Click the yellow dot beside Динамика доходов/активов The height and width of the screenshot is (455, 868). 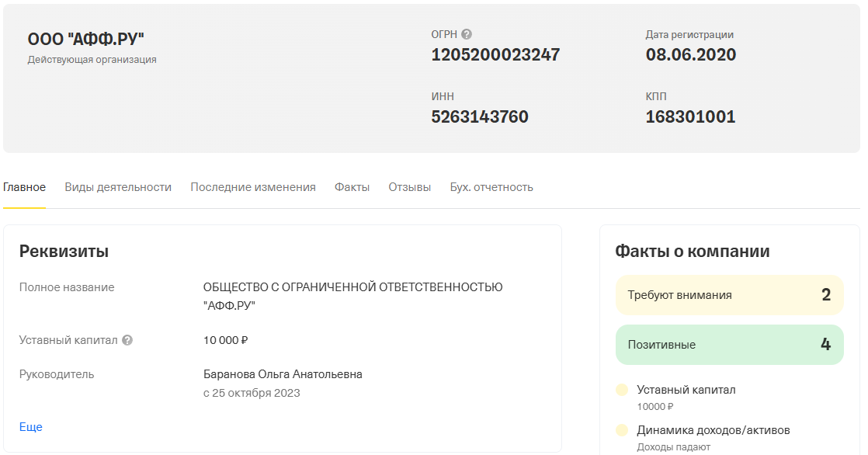[621, 430]
